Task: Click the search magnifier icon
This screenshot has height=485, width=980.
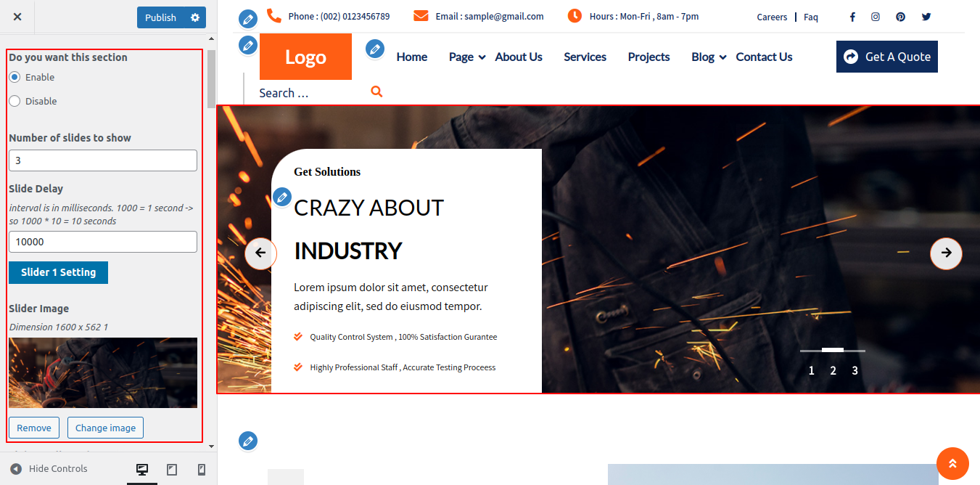Action: [376, 91]
